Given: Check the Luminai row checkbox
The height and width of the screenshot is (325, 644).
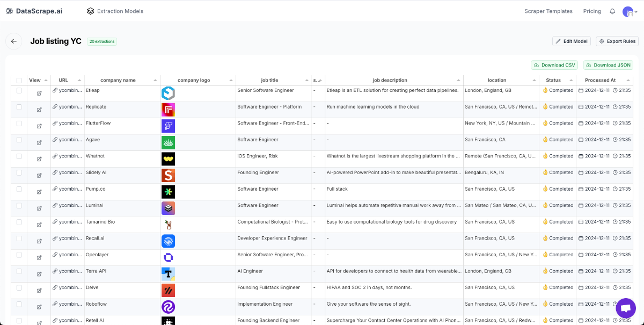Looking at the screenshot, I should 19,205.
